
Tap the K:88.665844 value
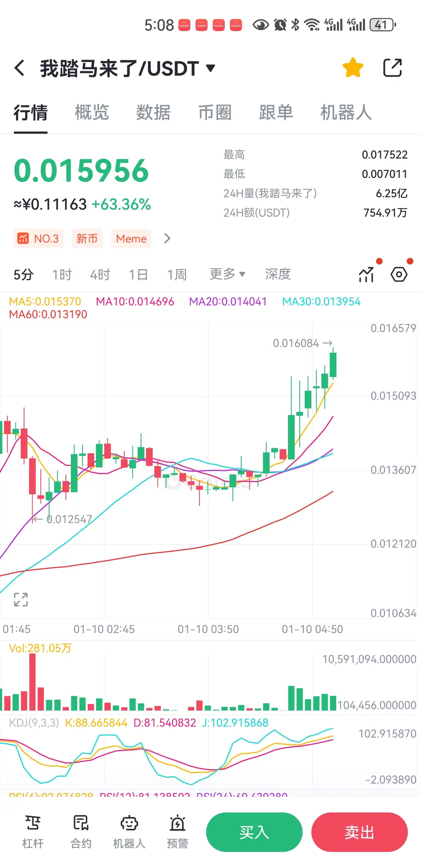[96, 723]
